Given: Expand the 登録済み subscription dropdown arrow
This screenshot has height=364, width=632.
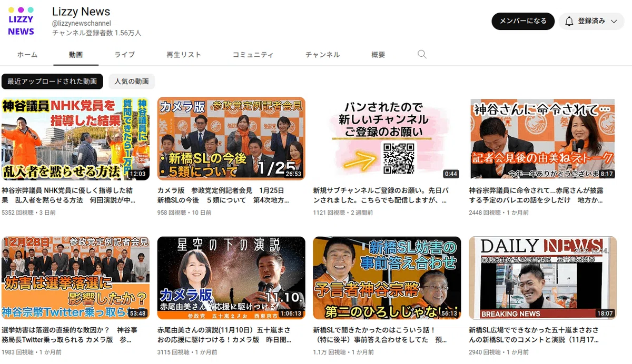Looking at the screenshot, I should point(614,22).
